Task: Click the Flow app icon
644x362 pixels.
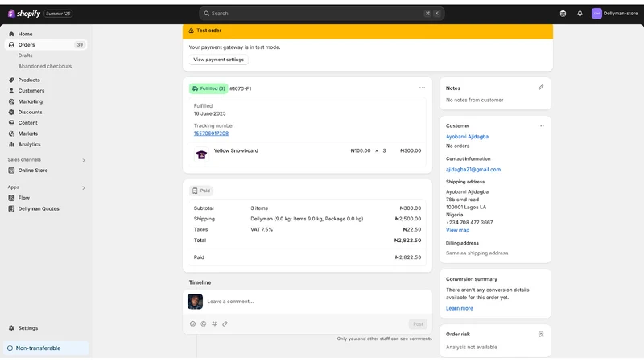Action: (x=11, y=198)
